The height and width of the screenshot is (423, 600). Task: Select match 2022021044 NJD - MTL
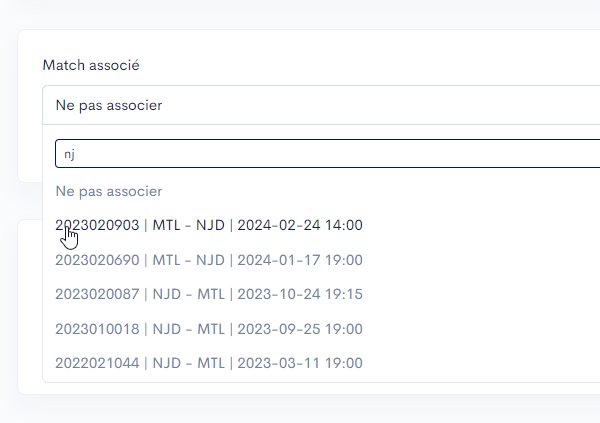coord(208,363)
